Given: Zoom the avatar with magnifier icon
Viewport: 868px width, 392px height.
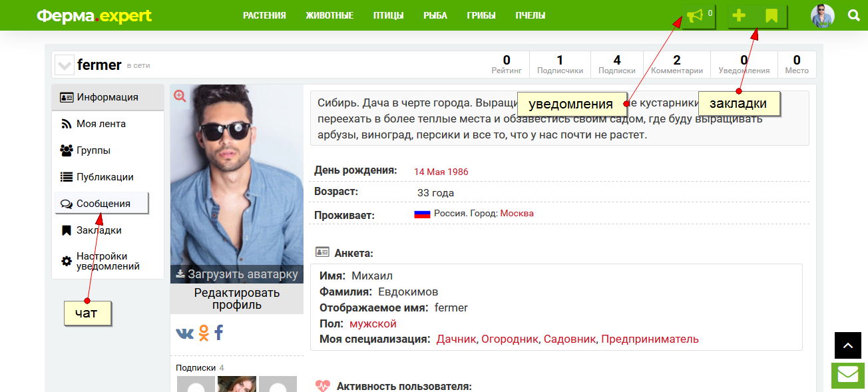Looking at the screenshot, I should pyautogui.click(x=180, y=96).
